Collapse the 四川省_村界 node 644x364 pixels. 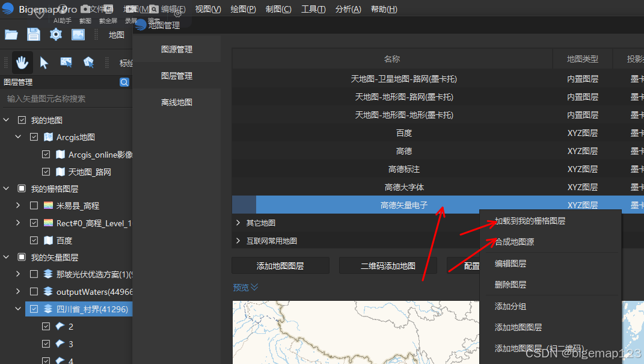point(18,308)
